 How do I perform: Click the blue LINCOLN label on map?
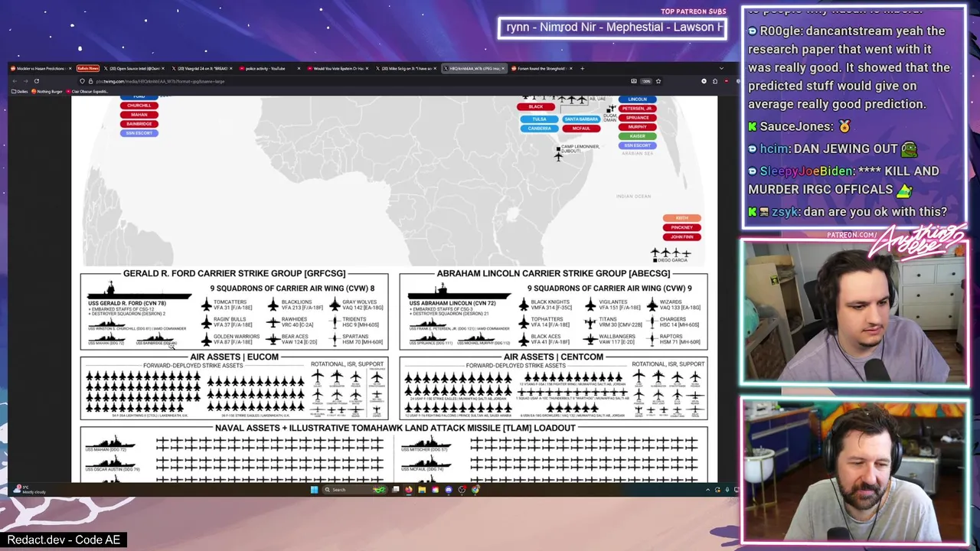(637, 99)
